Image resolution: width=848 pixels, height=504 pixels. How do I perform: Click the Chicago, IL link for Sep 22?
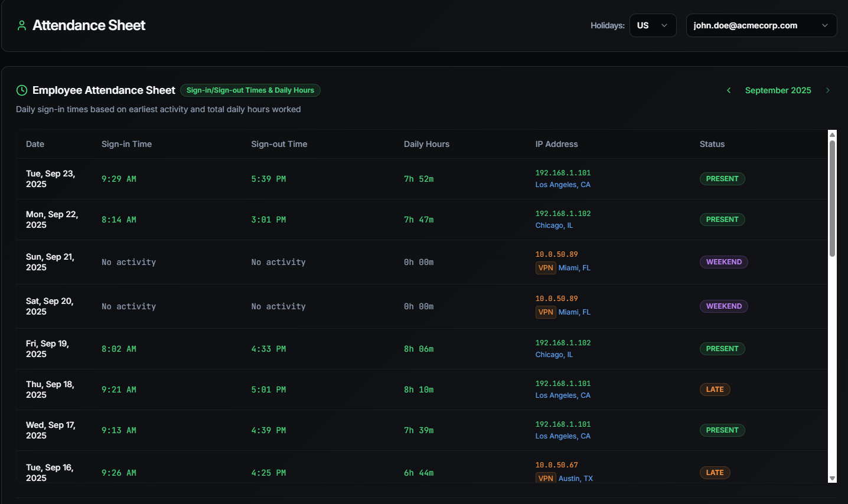(x=554, y=225)
